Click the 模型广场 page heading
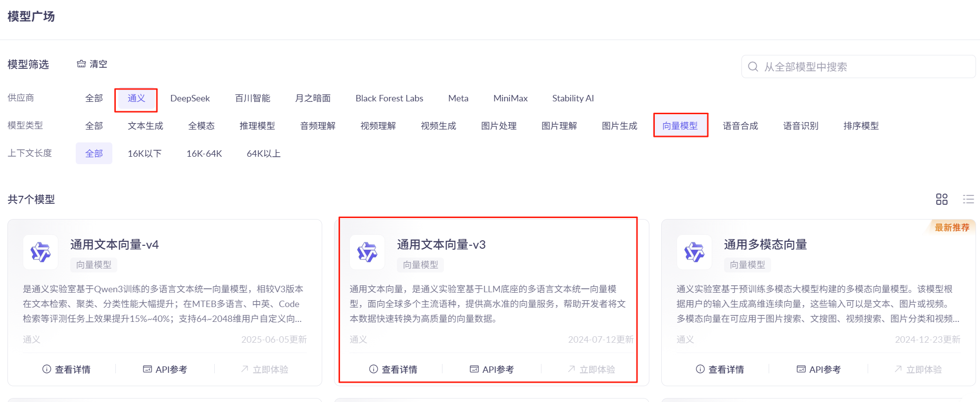Image resolution: width=980 pixels, height=402 pixels. point(31,16)
